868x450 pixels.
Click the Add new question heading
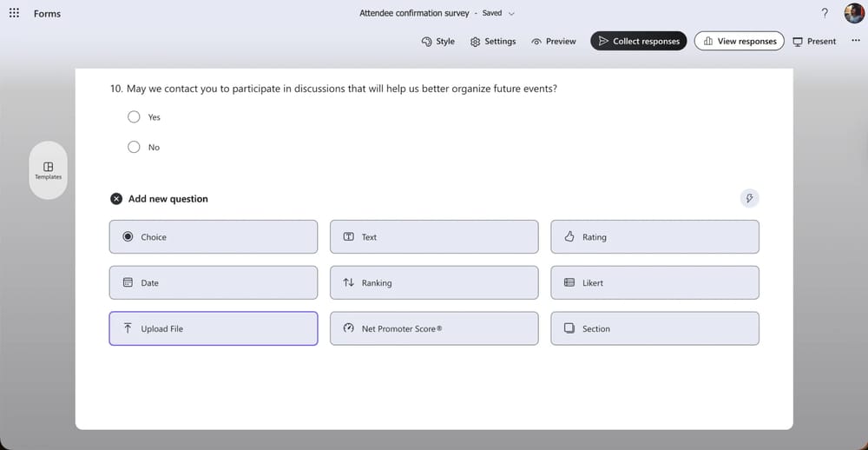point(168,199)
